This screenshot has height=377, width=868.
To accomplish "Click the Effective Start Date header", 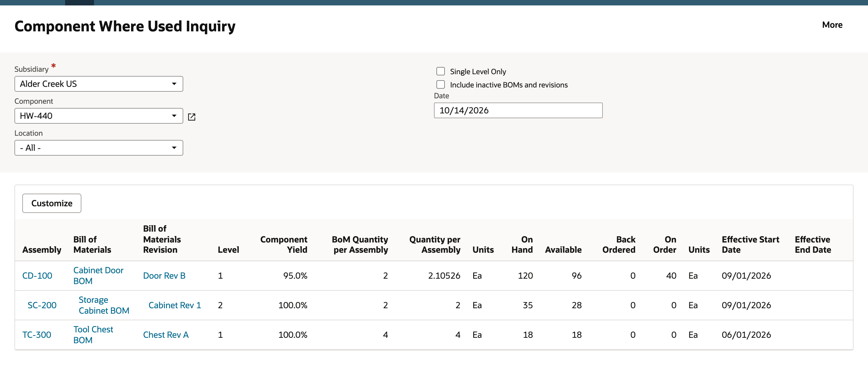I will tap(750, 245).
